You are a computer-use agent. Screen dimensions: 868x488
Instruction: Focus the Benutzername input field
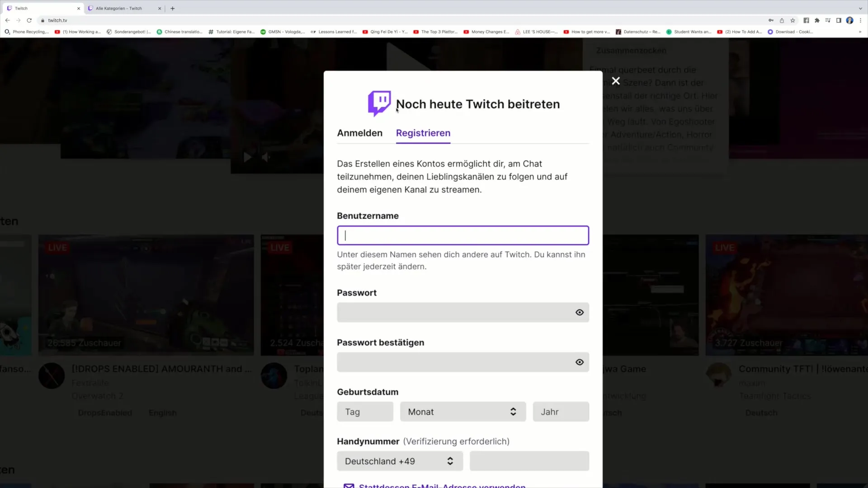tap(463, 235)
